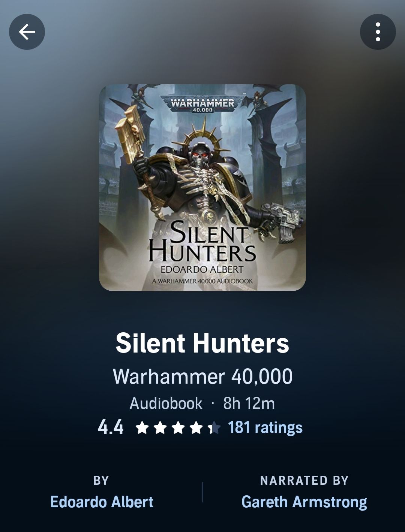Viewport: 405px width, 532px height.
Task: Tap the 8h 12m duration text
Action: coord(249,403)
